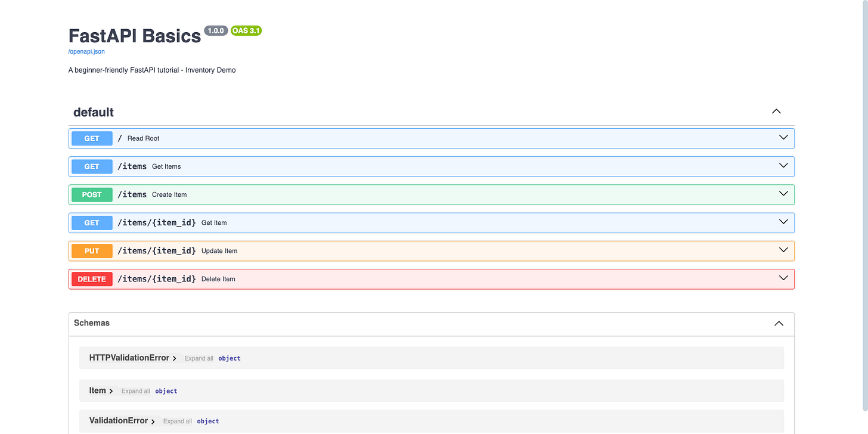The image size is (868, 434).
Task: Expand GET /items Get Items chevron
Action: [x=784, y=166]
